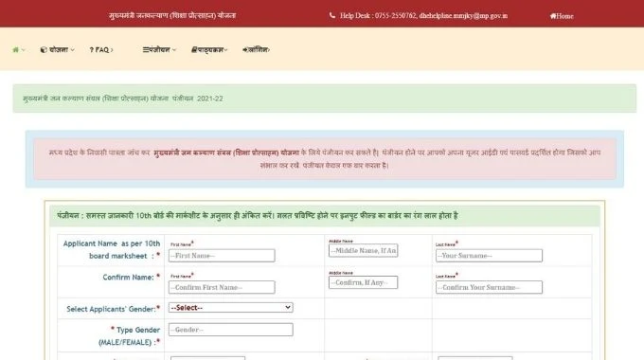Click the help desk phone icon
Screen dimensions: 644x360
(x=331, y=15)
